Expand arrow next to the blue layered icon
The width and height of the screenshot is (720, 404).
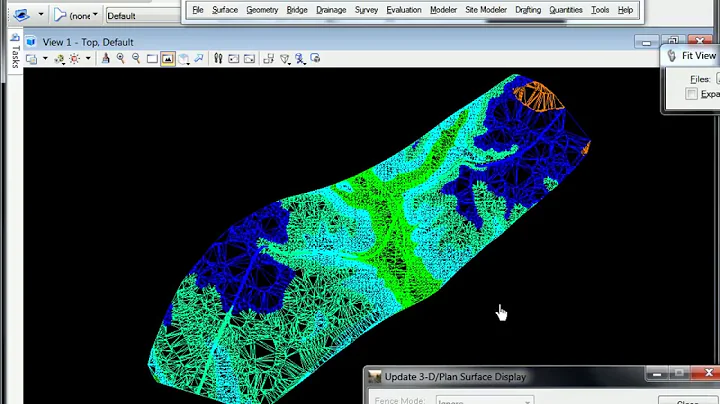[x=40, y=15]
